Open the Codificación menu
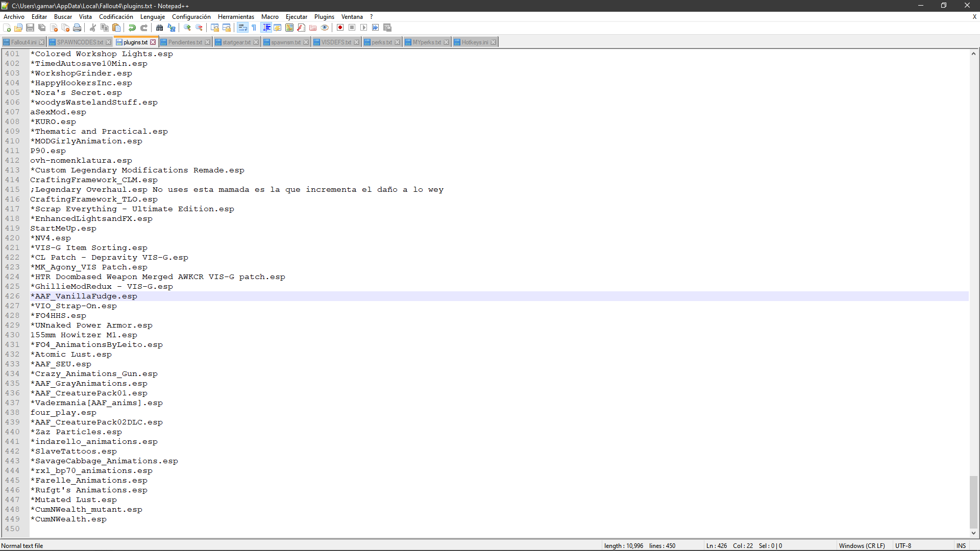The height and width of the screenshot is (551, 980). click(116, 17)
